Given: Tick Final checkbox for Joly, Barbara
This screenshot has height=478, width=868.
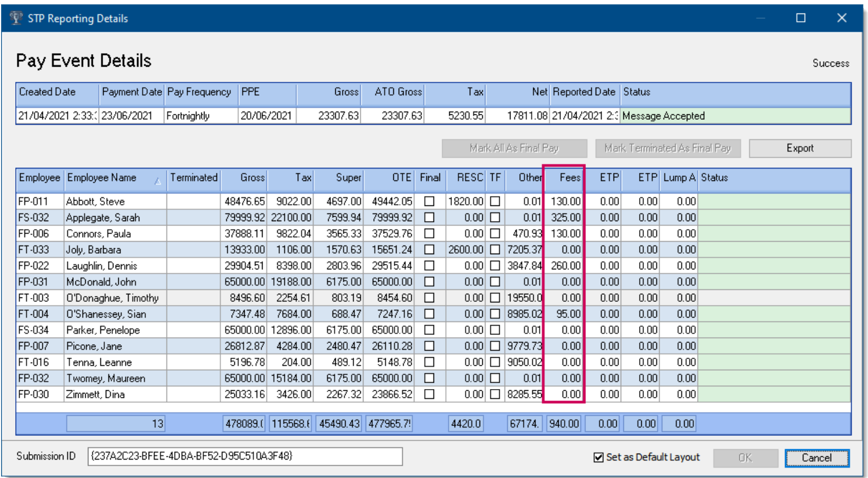Looking at the screenshot, I should [x=429, y=249].
